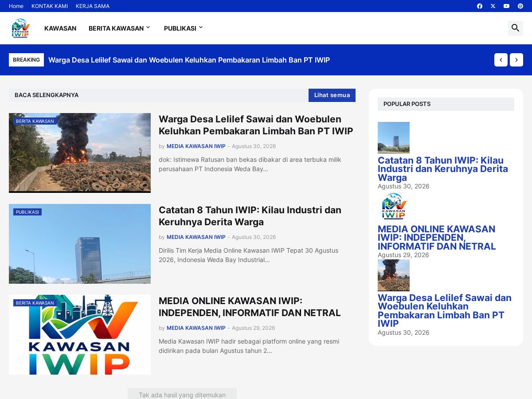
Task: Open the X (Twitter) social icon
Action: point(493,6)
